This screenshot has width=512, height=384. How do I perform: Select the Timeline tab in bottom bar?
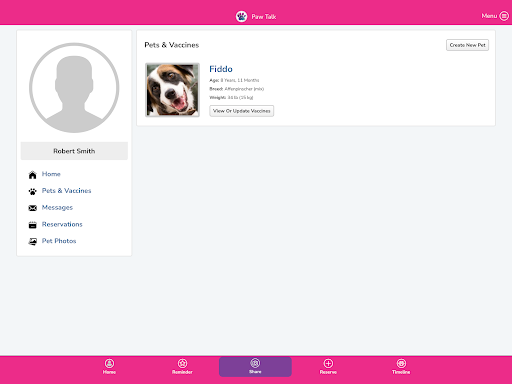[401, 367]
